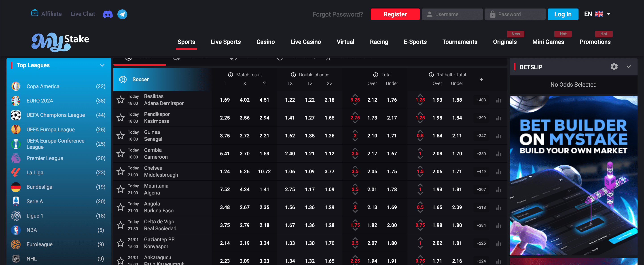The width and height of the screenshot is (644, 265).
Task: Open statistics chart for Guinea vs Senegal
Action: [498, 136]
